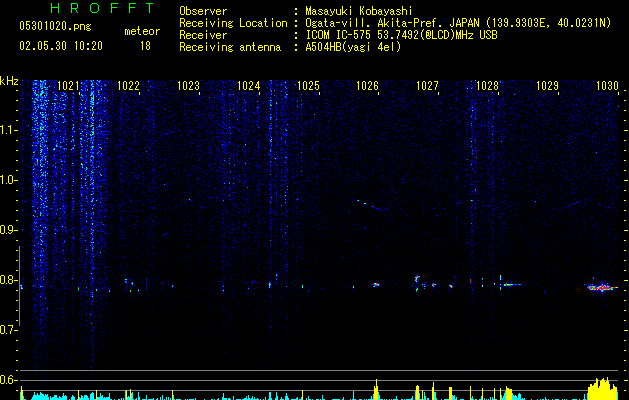The width and height of the screenshot is (629, 400).
Task: Click the 1024 time marker
Action: pos(248,86)
